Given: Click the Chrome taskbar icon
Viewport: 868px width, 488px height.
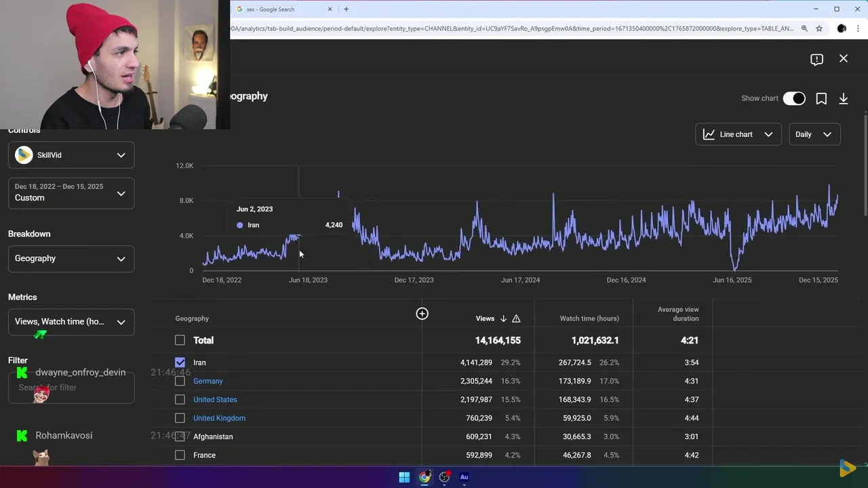Looking at the screenshot, I should point(425,477).
